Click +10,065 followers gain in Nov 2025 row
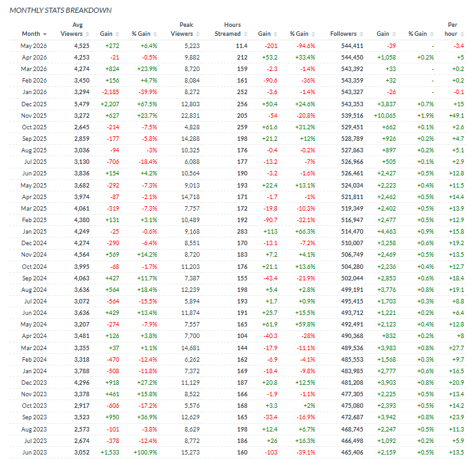This screenshot has width=476, height=459. (385, 116)
